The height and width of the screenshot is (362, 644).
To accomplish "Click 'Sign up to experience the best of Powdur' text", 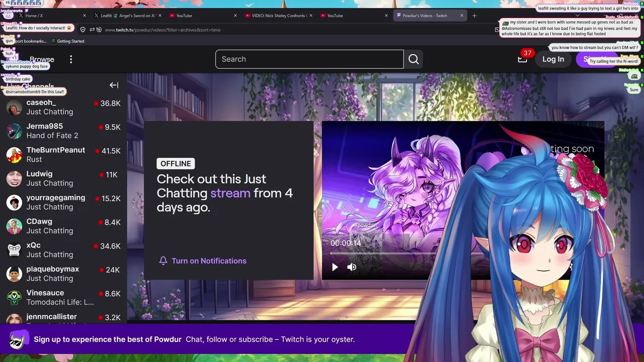I will point(108,339).
